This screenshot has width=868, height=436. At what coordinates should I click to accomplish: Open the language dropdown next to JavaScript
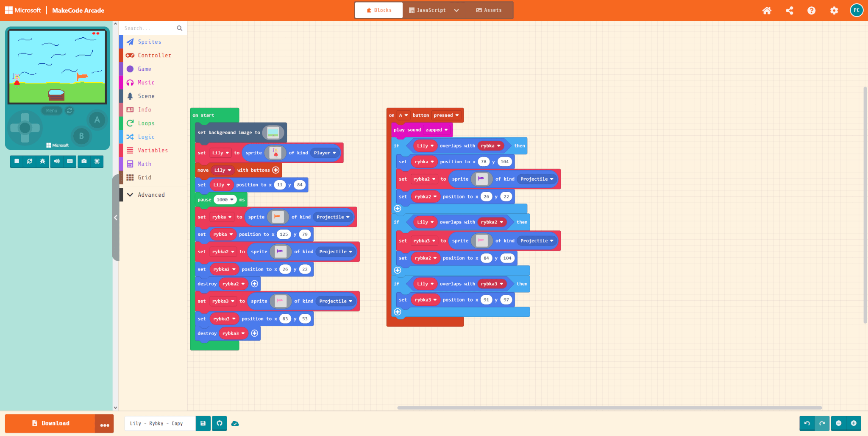pos(456,10)
